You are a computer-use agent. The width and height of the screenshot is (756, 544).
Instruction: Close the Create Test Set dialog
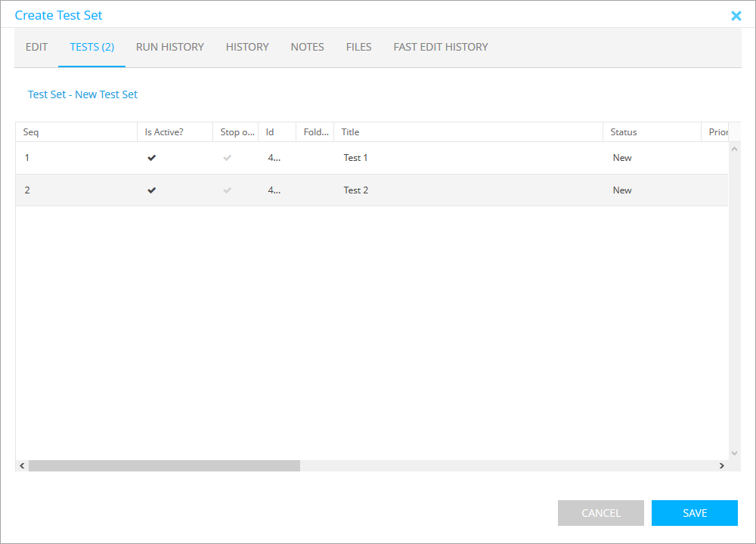(736, 16)
